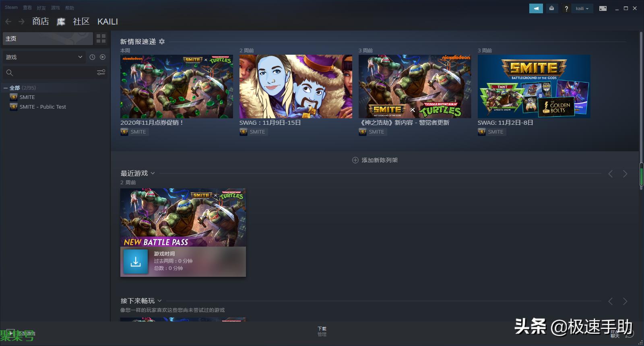This screenshot has width=644, height=346.
Task: Toggle Big Picture mode icon
Action: click(x=603, y=8)
